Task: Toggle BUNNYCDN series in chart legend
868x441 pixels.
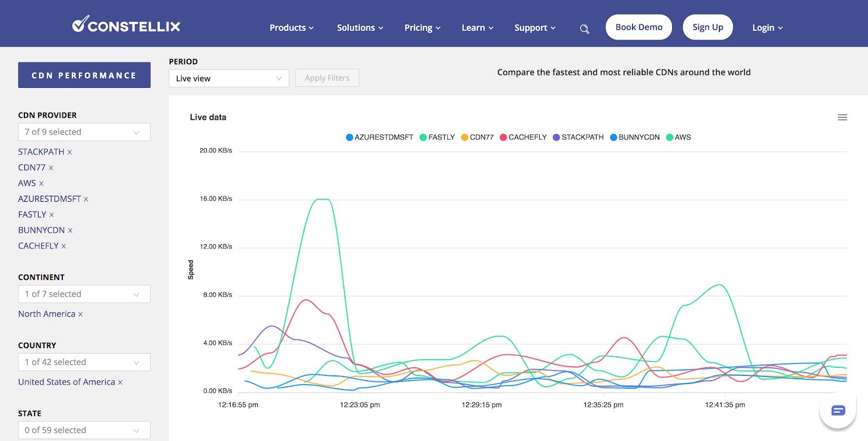Action: [x=635, y=137]
